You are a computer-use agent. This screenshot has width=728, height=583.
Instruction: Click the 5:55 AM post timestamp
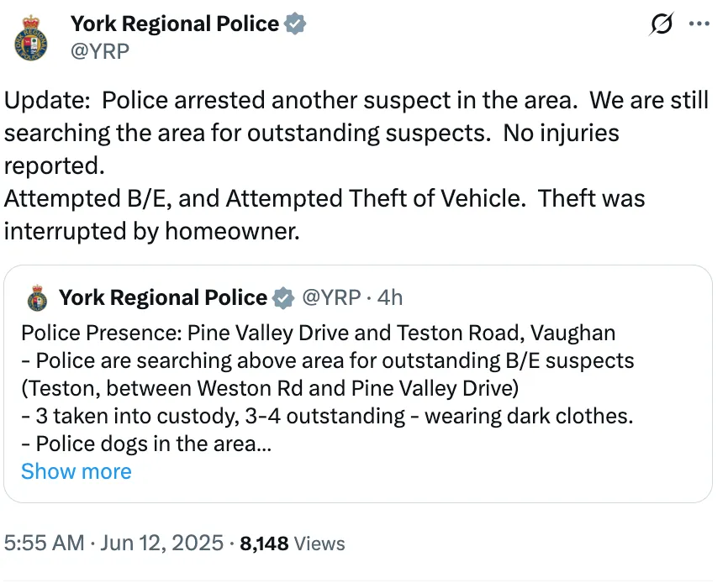click(113, 544)
